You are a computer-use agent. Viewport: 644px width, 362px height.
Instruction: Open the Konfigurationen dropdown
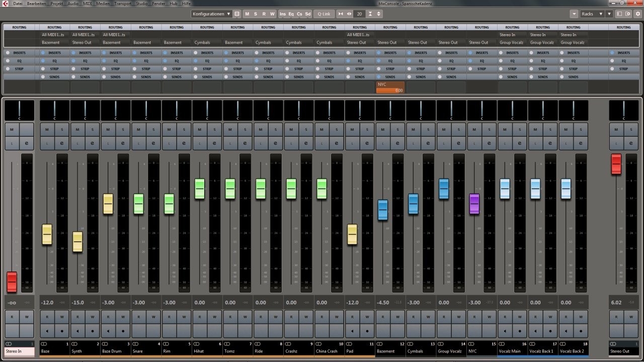[212, 14]
